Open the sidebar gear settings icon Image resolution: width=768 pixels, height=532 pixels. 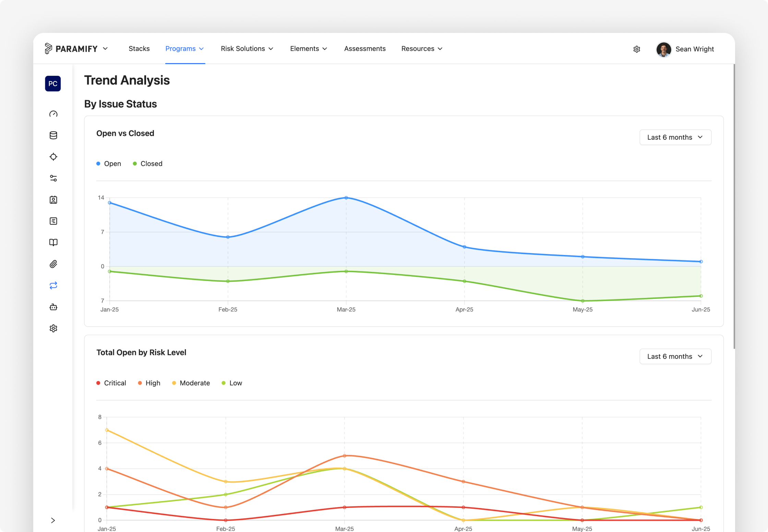click(x=53, y=328)
